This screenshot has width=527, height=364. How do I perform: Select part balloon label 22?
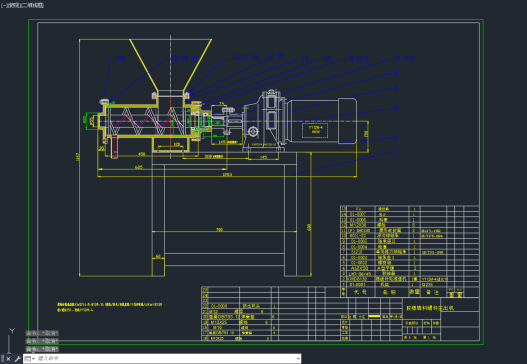click(121, 59)
